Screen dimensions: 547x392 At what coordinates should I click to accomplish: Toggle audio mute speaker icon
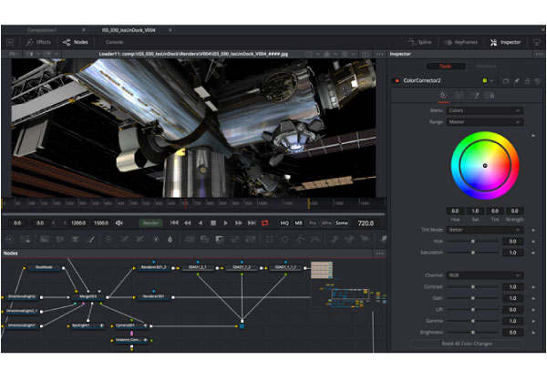pos(119,222)
